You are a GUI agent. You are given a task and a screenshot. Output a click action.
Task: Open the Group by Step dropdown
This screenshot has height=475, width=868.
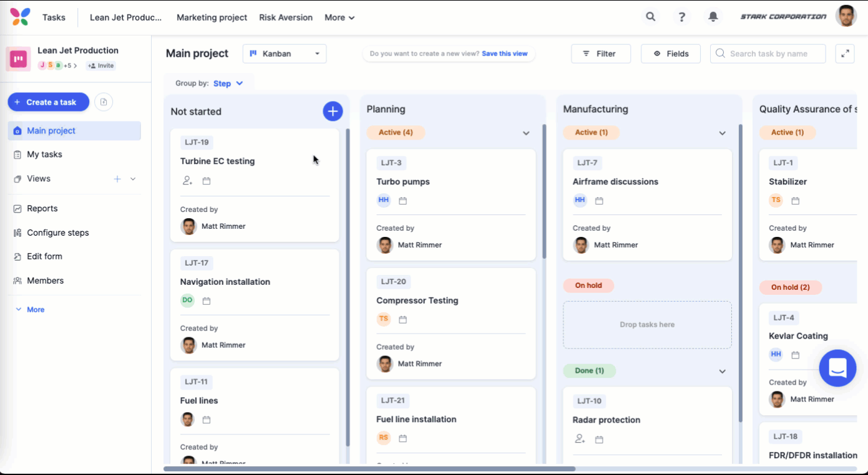tap(228, 83)
